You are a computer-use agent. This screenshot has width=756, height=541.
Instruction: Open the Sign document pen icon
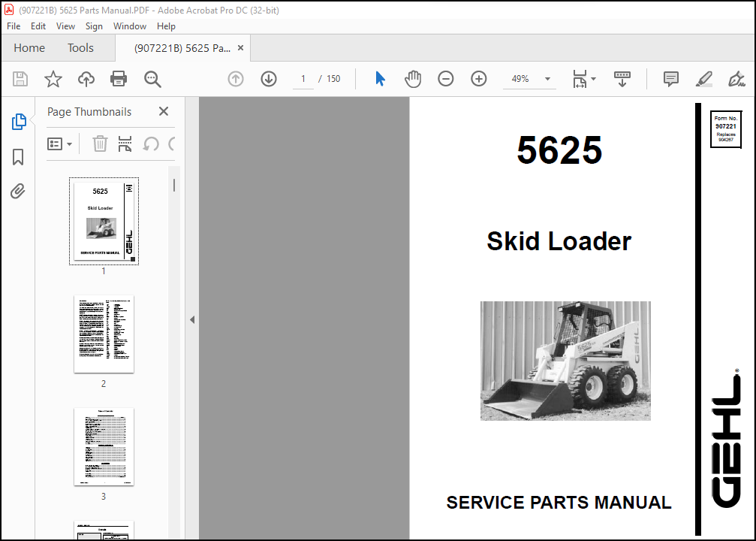click(x=736, y=79)
